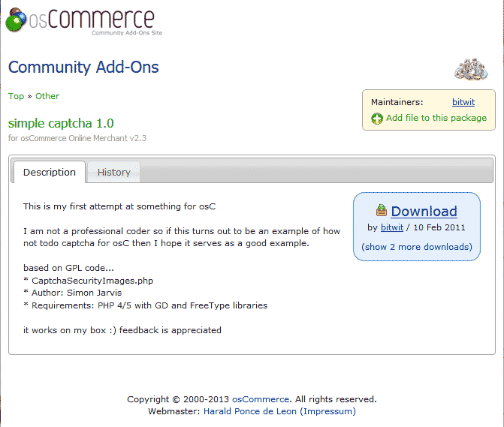Viewport: 504px width, 427px height.
Task: Expand show 2 more downloads
Action: point(417,247)
